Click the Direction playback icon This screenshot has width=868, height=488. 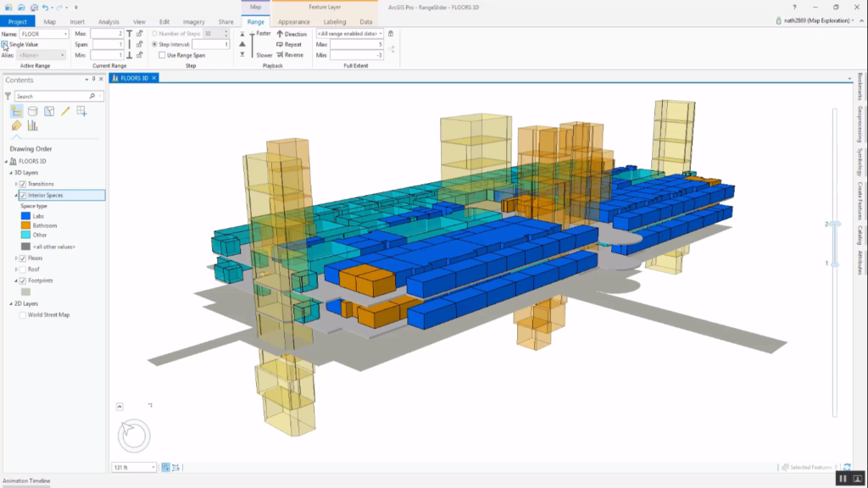pos(280,34)
